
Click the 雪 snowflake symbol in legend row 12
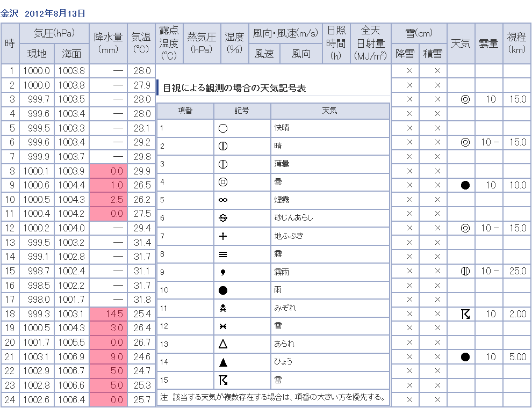pyautogui.click(x=223, y=326)
